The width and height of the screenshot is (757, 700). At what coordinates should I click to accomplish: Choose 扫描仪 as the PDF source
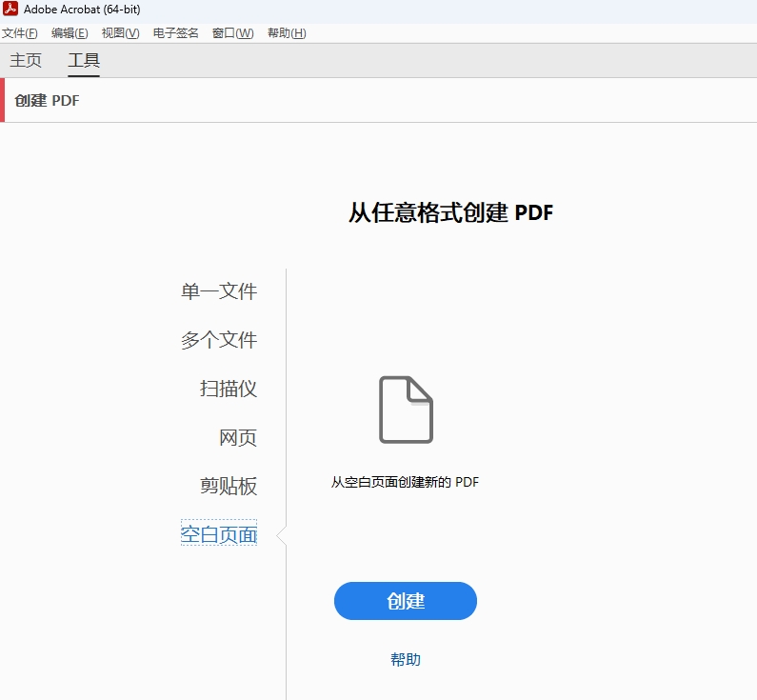pos(229,389)
